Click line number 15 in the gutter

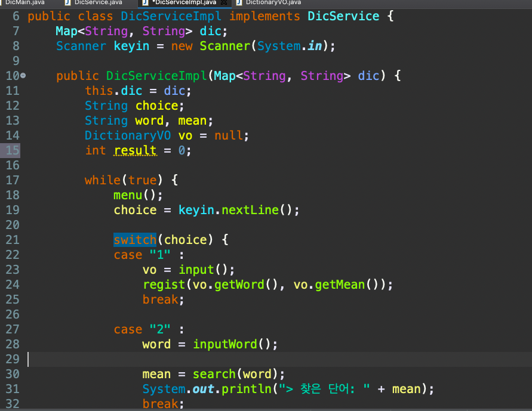13,150
